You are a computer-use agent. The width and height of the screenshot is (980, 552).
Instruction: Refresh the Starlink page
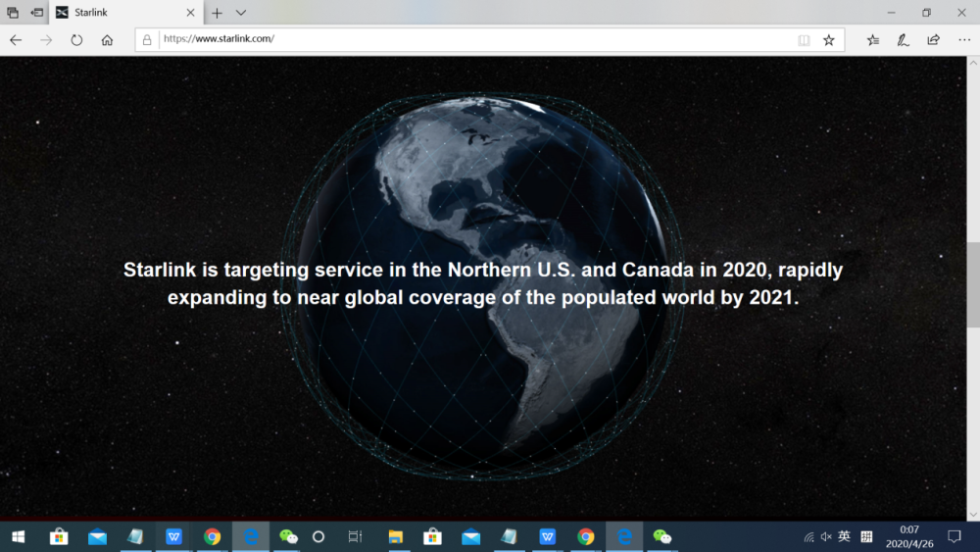point(76,40)
